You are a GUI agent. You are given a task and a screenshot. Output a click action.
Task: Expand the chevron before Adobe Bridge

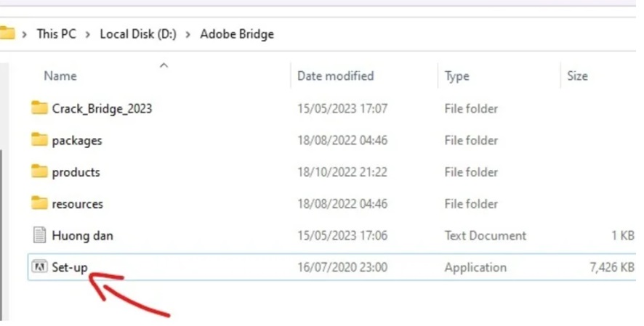pos(188,34)
